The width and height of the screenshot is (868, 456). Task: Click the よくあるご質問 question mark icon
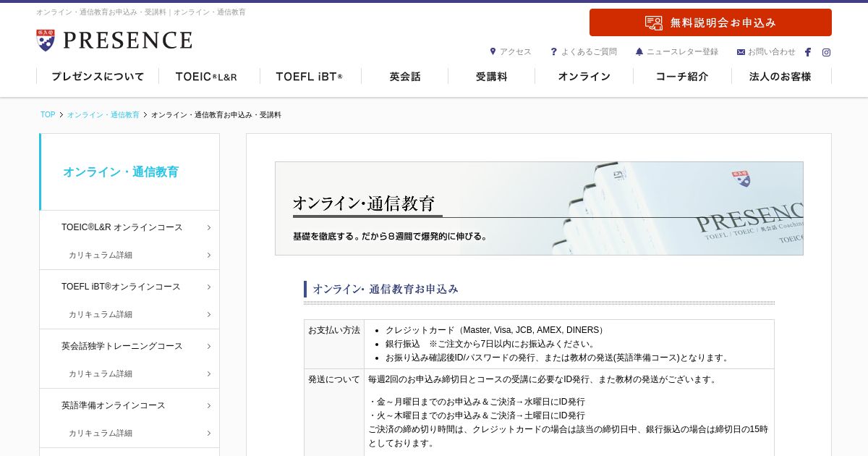[554, 51]
